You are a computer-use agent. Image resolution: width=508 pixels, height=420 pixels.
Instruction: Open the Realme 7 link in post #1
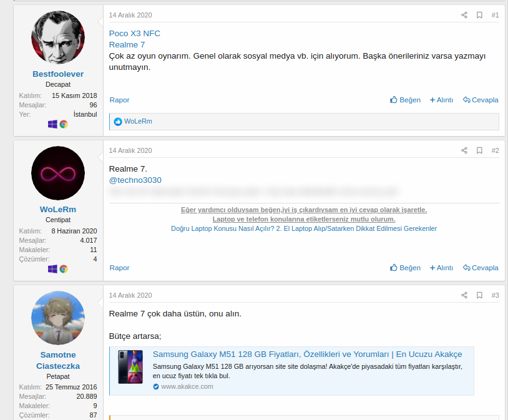(x=127, y=45)
